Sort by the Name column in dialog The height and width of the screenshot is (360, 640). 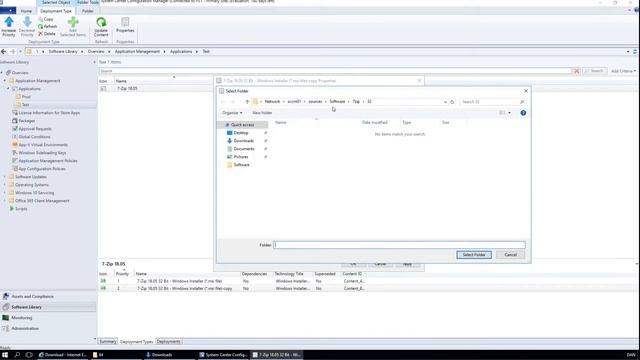tap(280, 122)
